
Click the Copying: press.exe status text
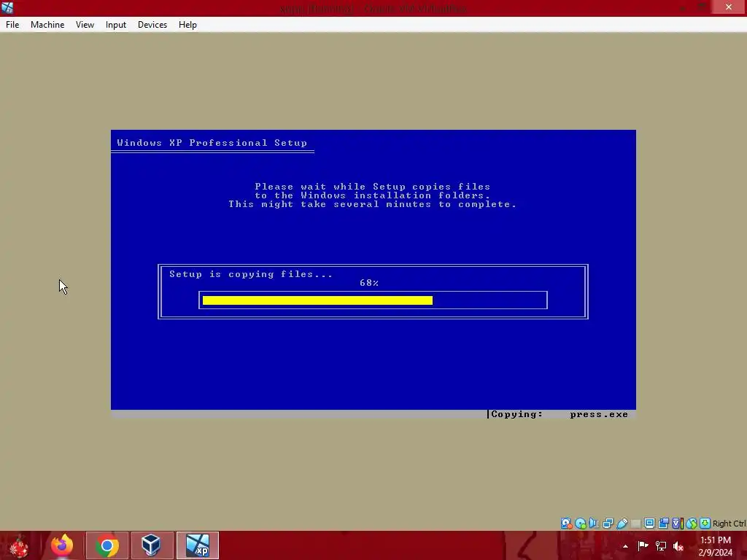560,414
